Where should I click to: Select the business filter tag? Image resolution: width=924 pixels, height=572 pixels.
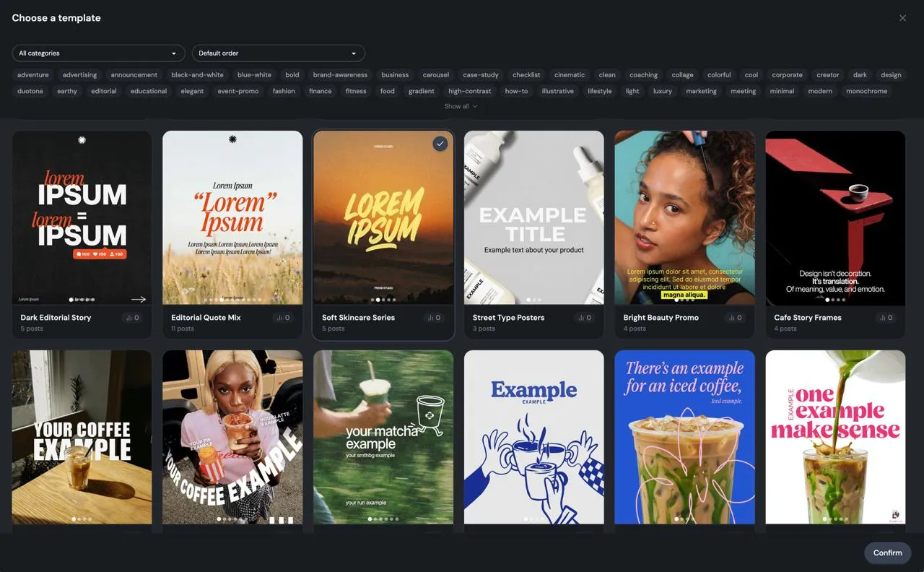pyautogui.click(x=394, y=74)
